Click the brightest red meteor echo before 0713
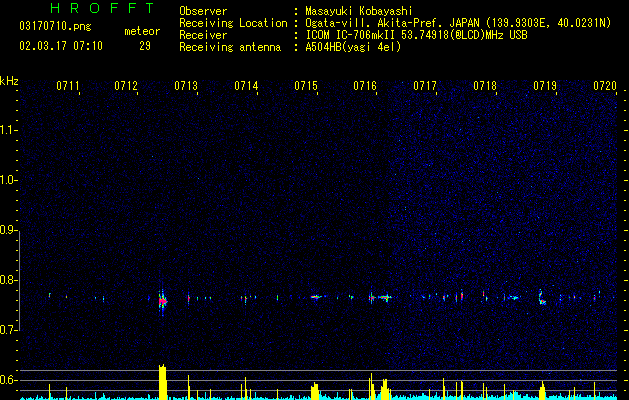 click(162, 301)
